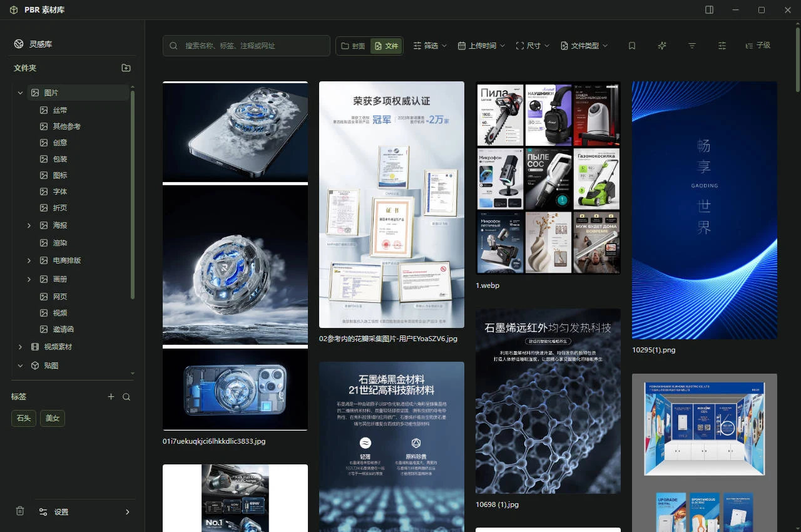Toggle the sidebar panel layout icon
Viewport: 801px width, 532px height.
pos(709,10)
